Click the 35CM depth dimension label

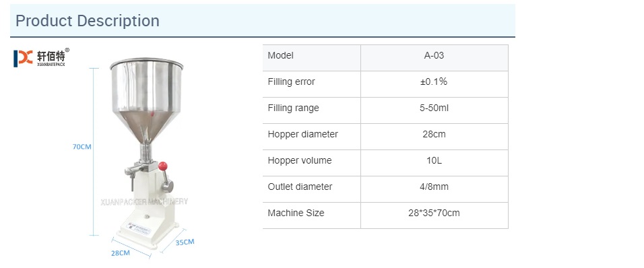(x=185, y=242)
